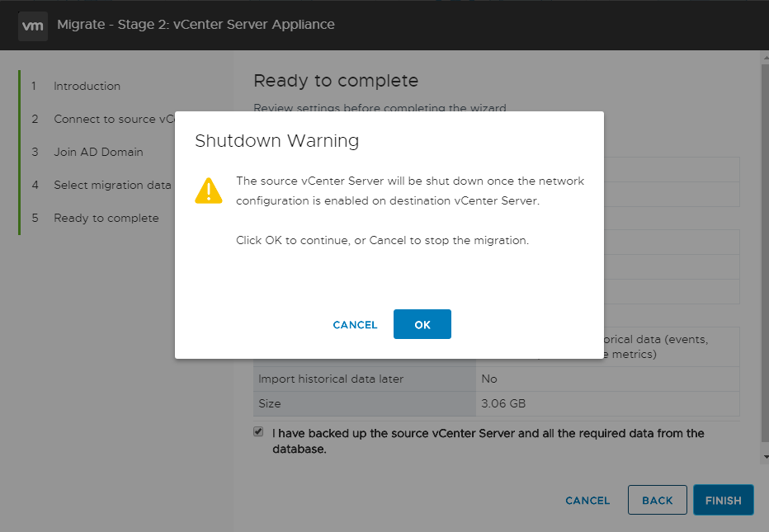Click the Migrate - Stage 2 header title
Viewport: 769px width, 532px height.
pyautogui.click(x=196, y=25)
